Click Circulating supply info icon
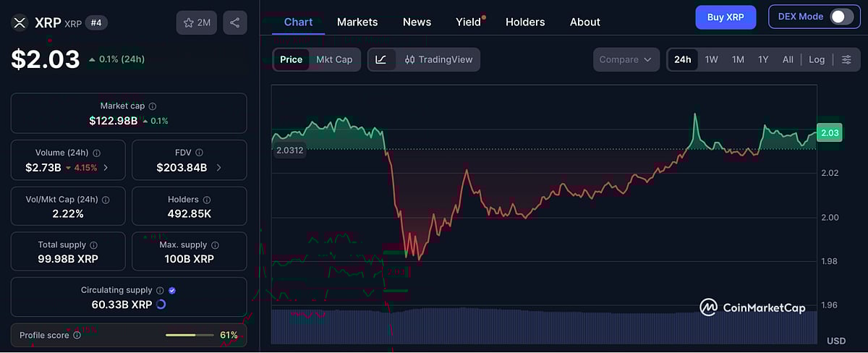This screenshot has width=868, height=353. (160, 290)
